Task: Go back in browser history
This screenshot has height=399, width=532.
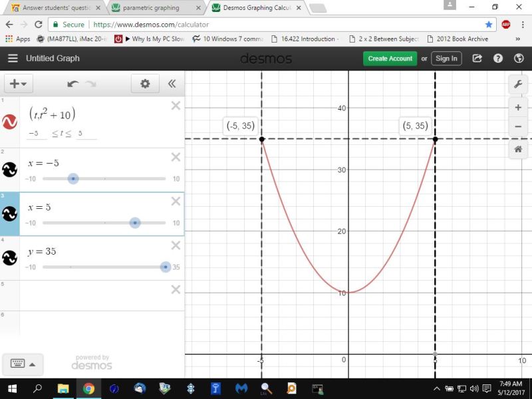Action: pos(9,25)
